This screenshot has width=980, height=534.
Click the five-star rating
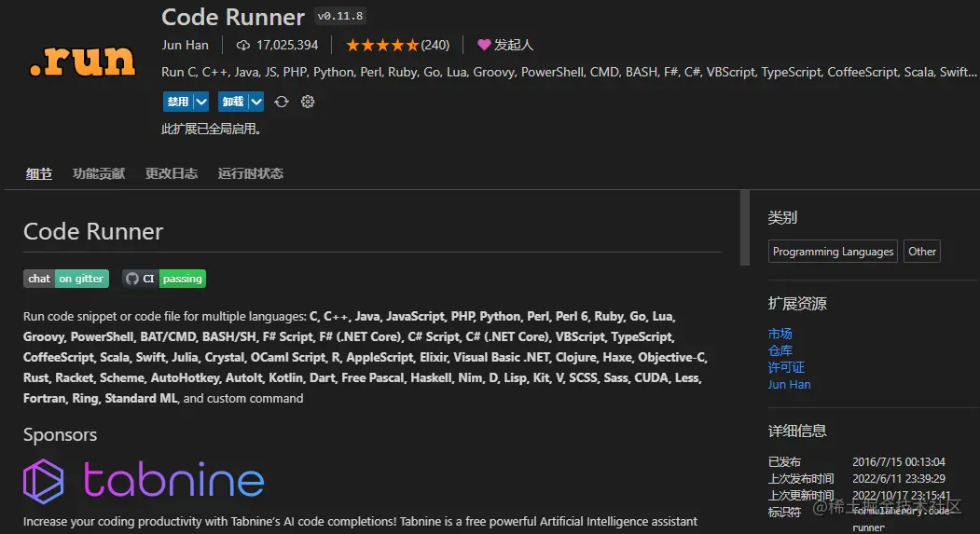pos(382,45)
